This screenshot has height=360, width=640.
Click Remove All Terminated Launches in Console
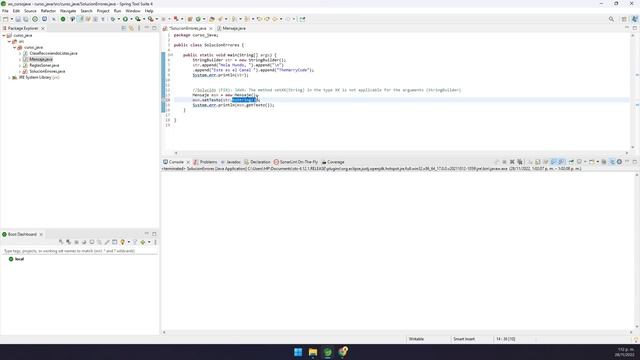[520, 162]
